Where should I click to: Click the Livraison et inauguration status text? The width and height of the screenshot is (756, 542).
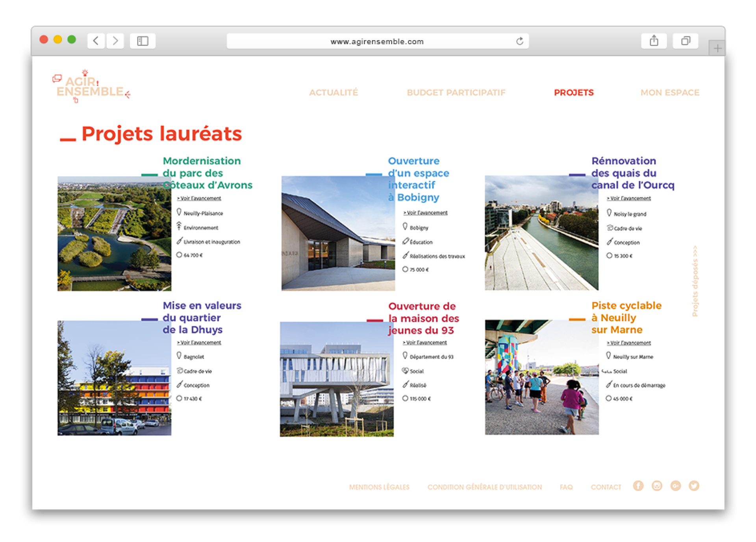pos(212,242)
